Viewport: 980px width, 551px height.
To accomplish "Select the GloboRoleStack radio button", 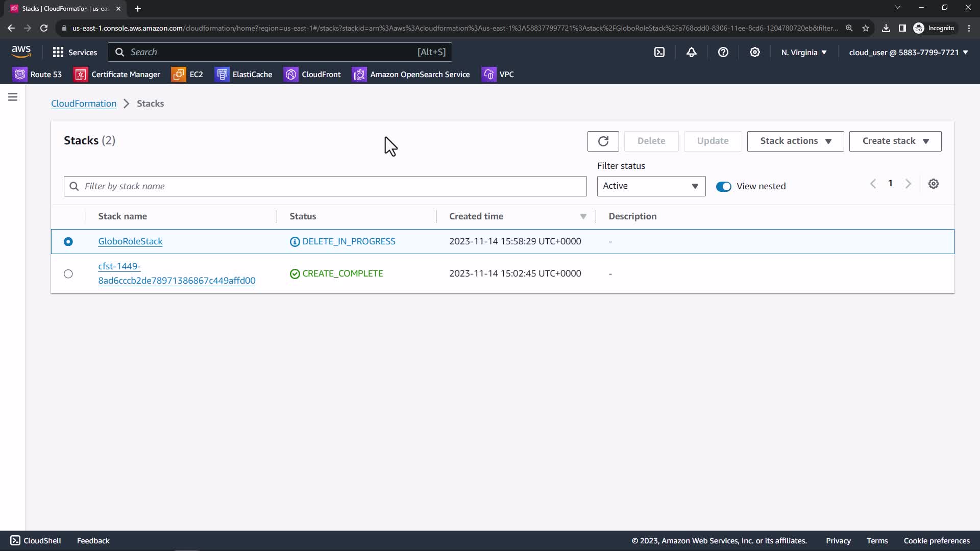I will (x=68, y=242).
